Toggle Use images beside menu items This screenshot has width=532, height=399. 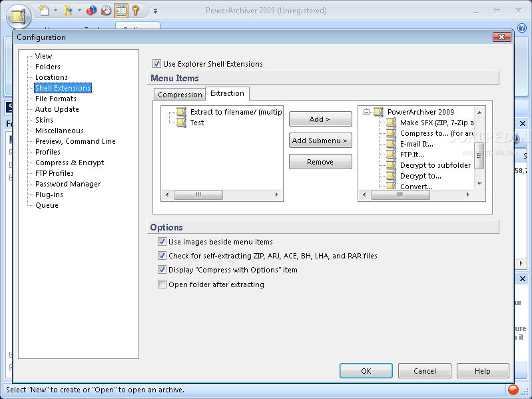[x=162, y=242]
